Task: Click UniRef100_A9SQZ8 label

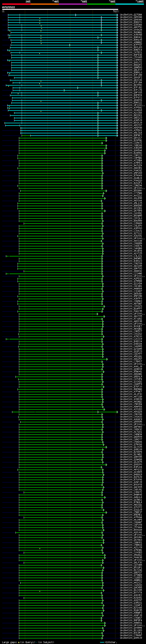Action: [131, 412]
